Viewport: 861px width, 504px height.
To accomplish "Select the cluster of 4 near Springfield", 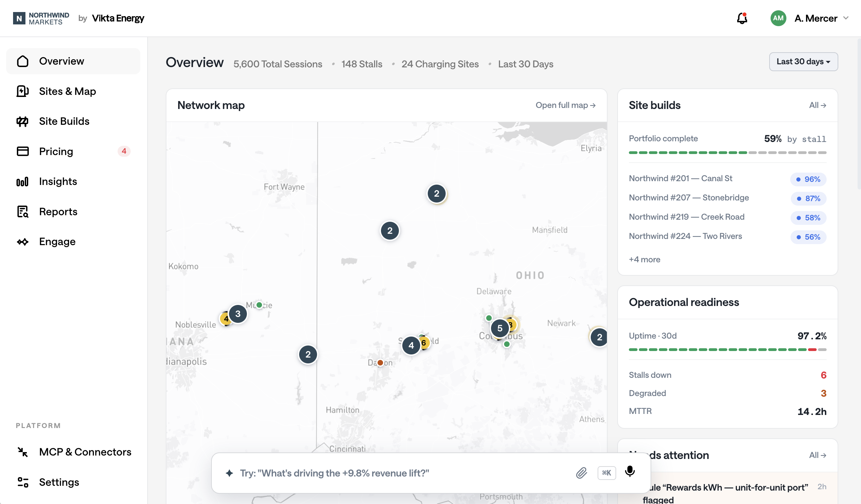I will coord(411,346).
